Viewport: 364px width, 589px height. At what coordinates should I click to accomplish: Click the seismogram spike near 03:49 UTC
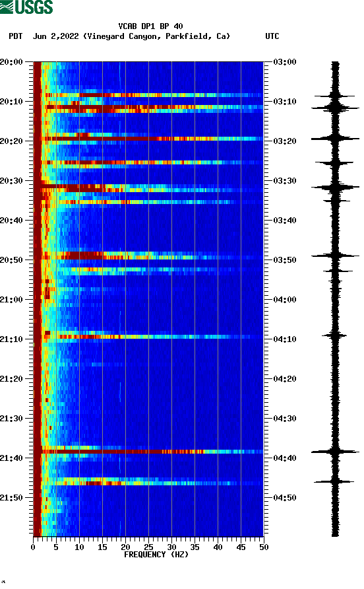335,256
